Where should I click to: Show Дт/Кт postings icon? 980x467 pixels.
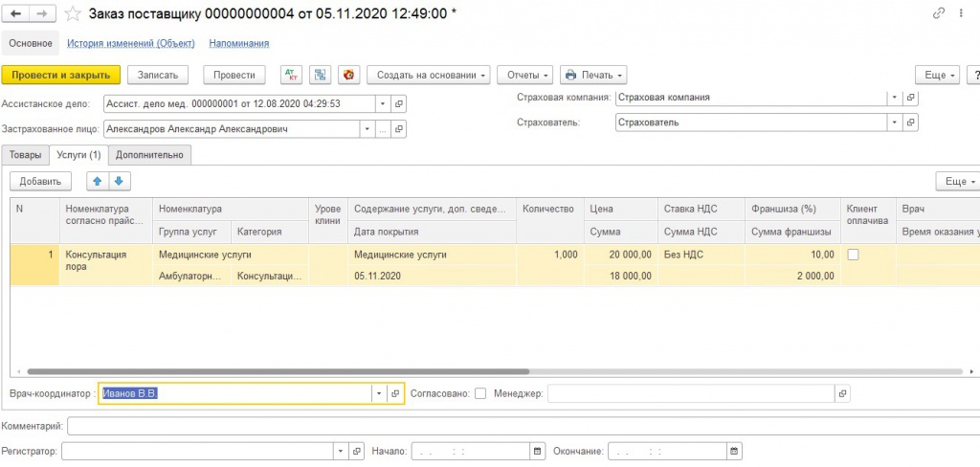click(x=291, y=75)
